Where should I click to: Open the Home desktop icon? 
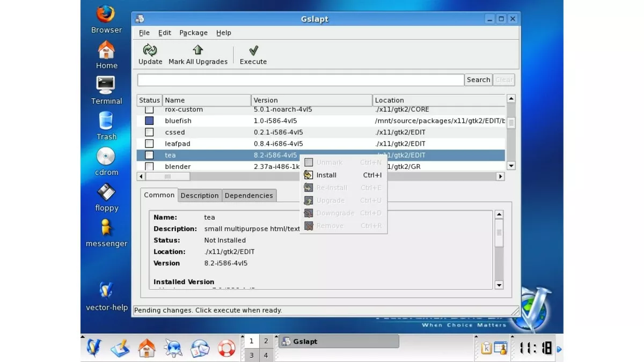[x=106, y=49]
